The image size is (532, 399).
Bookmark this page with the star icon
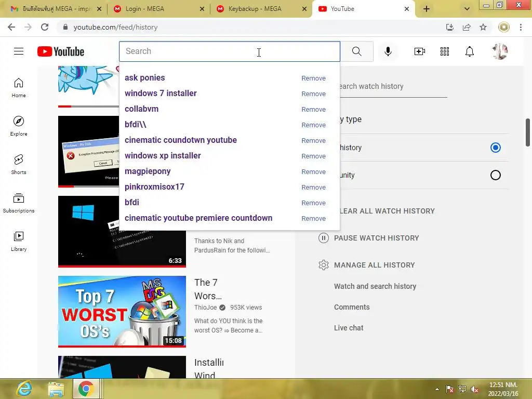pyautogui.click(x=483, y=27)
